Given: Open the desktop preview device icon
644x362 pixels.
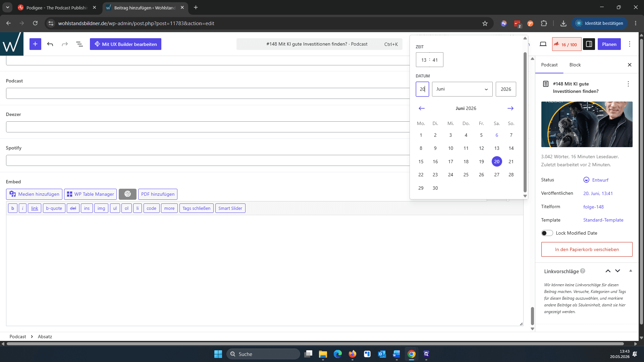Looking at the screenshot, I should tap(543, 44).
